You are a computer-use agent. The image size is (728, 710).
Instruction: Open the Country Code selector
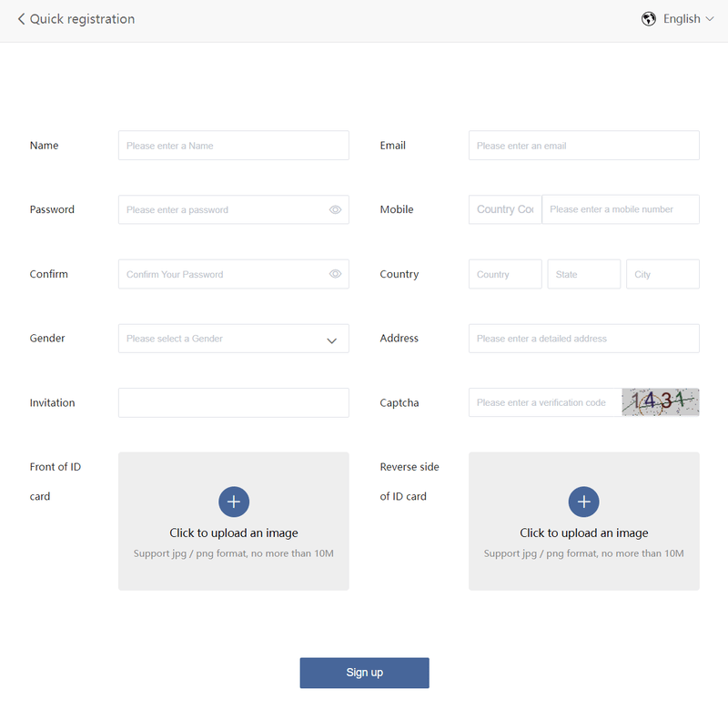coord(505,209)
